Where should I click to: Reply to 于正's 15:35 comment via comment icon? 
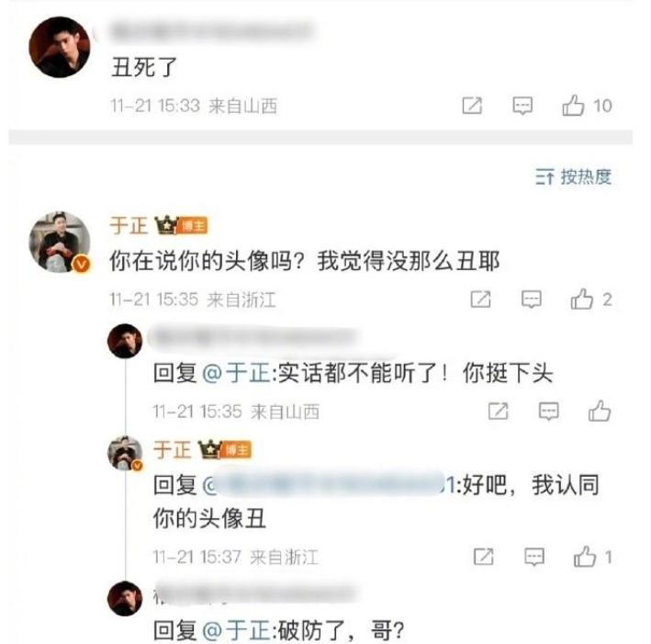click(x=531, y=299)
